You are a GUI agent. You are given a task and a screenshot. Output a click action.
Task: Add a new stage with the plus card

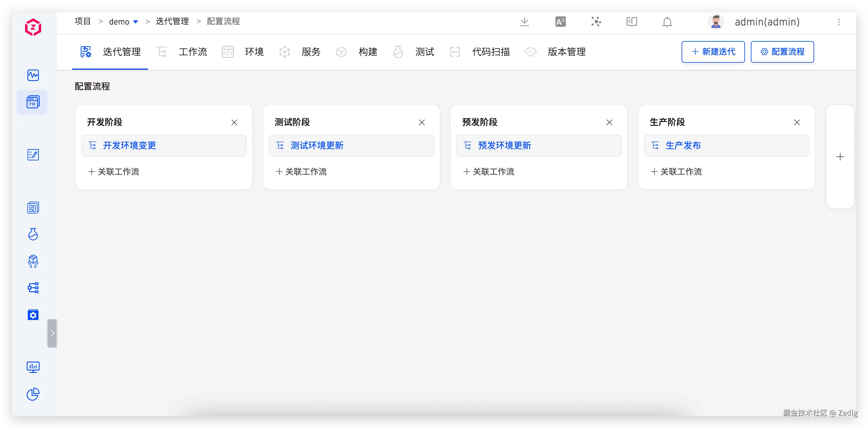[840, 157]
